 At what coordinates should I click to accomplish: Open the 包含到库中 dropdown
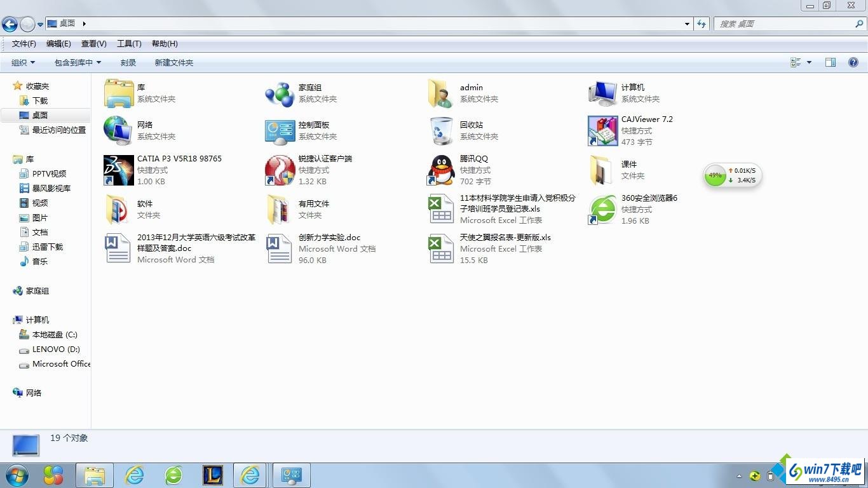pos(78,62)
